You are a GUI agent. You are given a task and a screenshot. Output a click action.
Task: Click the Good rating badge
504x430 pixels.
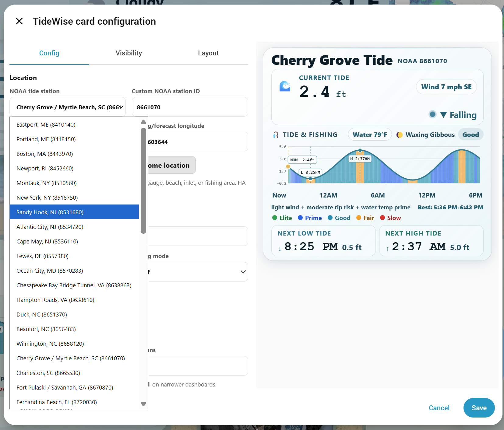471,135
